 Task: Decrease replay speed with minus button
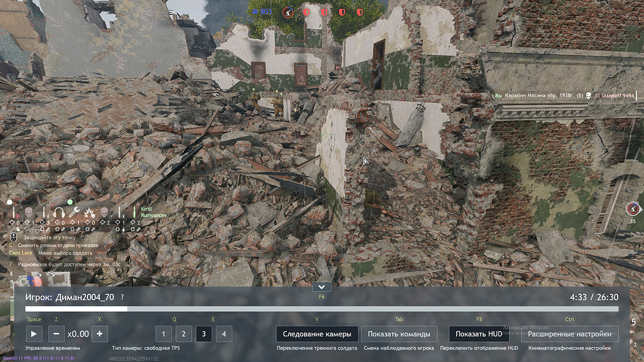(x=56, y=334)
